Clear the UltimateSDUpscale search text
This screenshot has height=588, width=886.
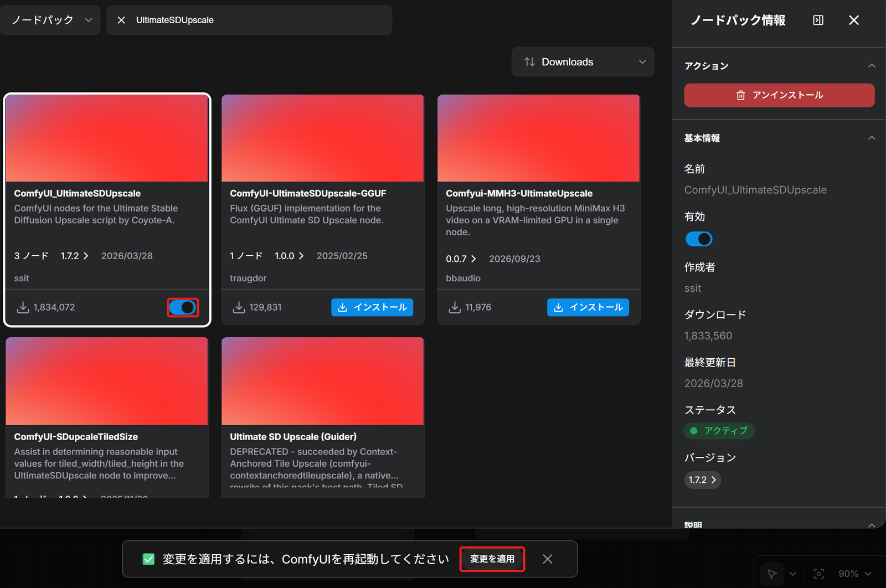coord(121,20)
